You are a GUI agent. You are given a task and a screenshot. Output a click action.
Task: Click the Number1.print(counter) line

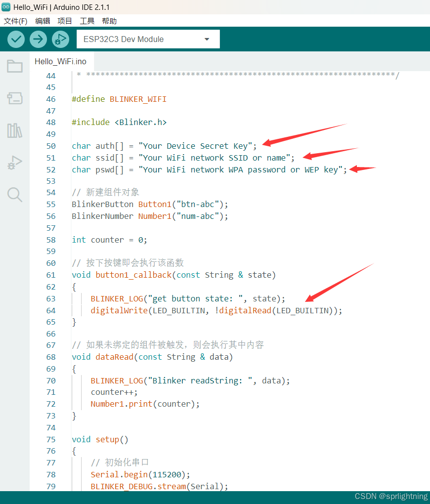click(145, 404)
